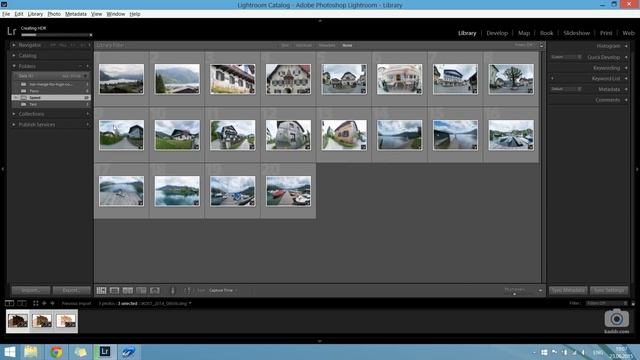The image size is (640, 360).
Task: Open the View menu
Action: point(96,14)
